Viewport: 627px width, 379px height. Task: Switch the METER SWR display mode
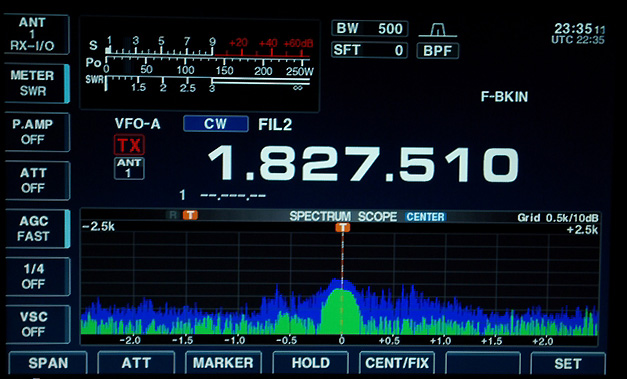(x=37, y=83)
